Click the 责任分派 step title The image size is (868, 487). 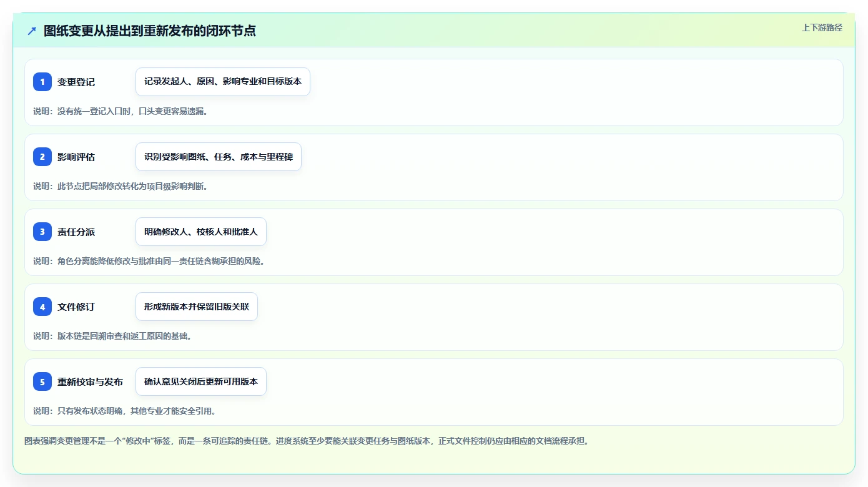pyautogui.click(x=76, y=232)
